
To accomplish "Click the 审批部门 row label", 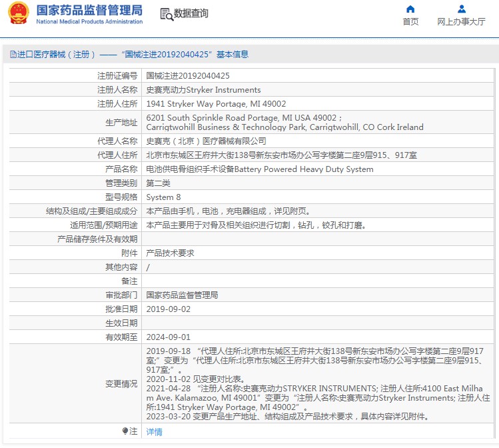I will tap(121, 295).
